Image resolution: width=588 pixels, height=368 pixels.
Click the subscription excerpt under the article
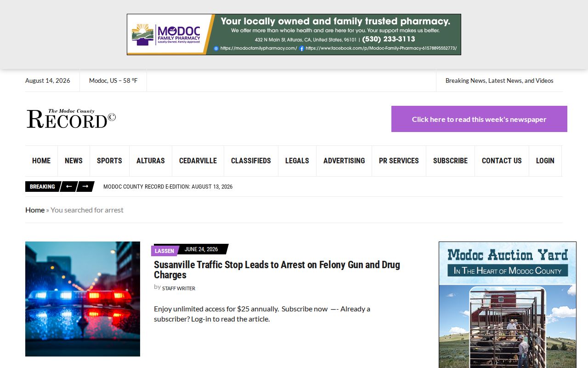pos(262,314)
